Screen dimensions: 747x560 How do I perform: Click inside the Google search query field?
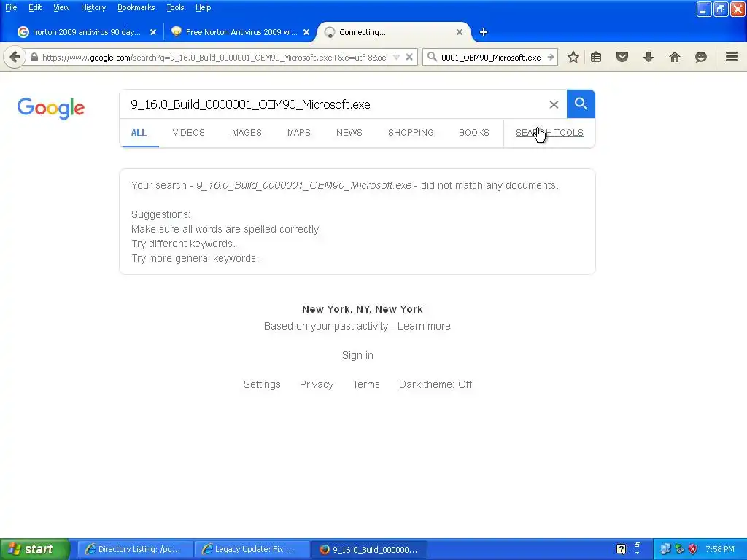click(333, 104)
